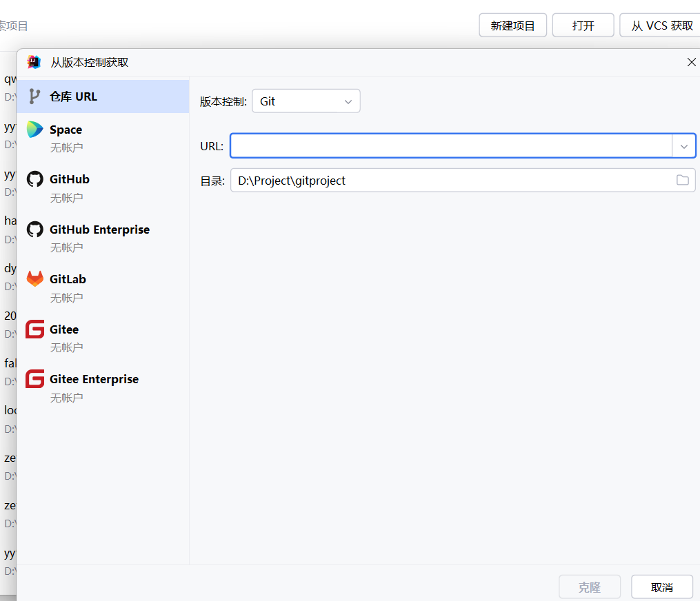Viewport: 700px width, 601px height.
Task: Open the 版本控制 Git dropdown
Action: [306, 101]
